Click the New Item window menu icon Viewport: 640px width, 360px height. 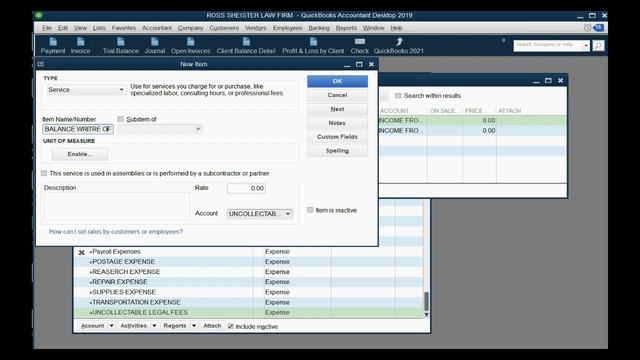coord(41,64)
